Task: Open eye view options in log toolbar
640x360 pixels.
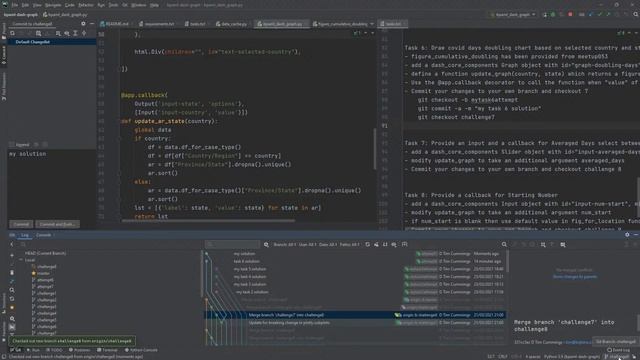Action: pyautogui.click(x=394, y=244)
